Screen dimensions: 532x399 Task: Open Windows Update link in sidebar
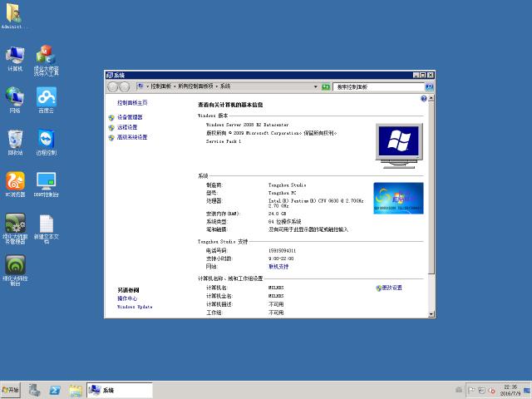pos(135,307)
